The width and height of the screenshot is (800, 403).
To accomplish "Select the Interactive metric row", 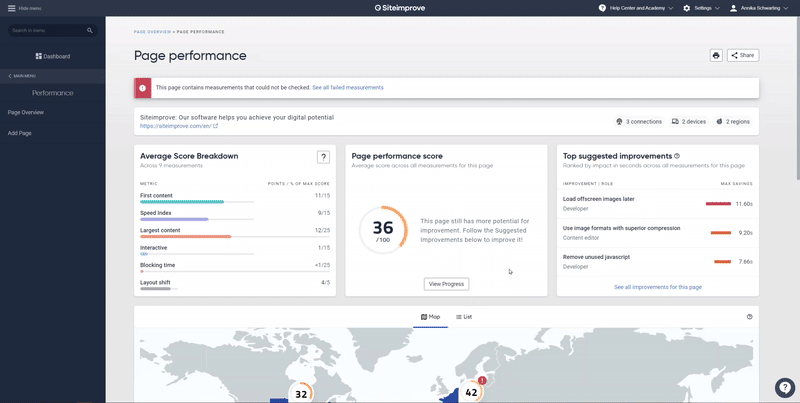I will coord(235,250).
